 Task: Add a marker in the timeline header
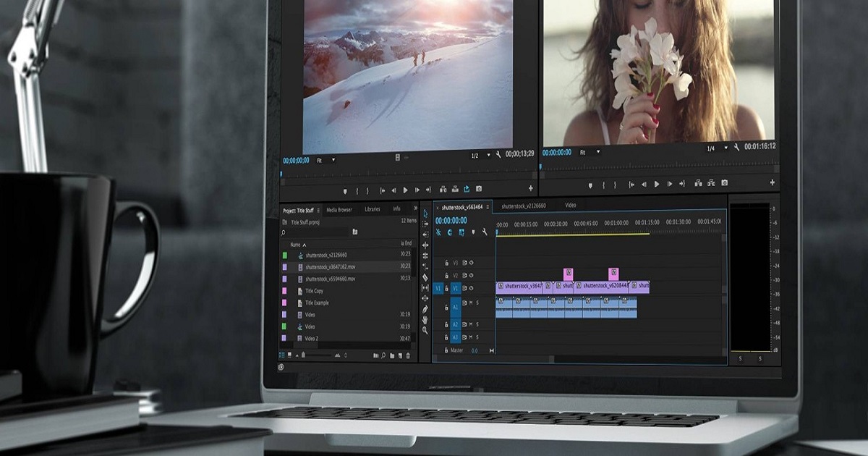pyautogui.click(x=473, y=232)
